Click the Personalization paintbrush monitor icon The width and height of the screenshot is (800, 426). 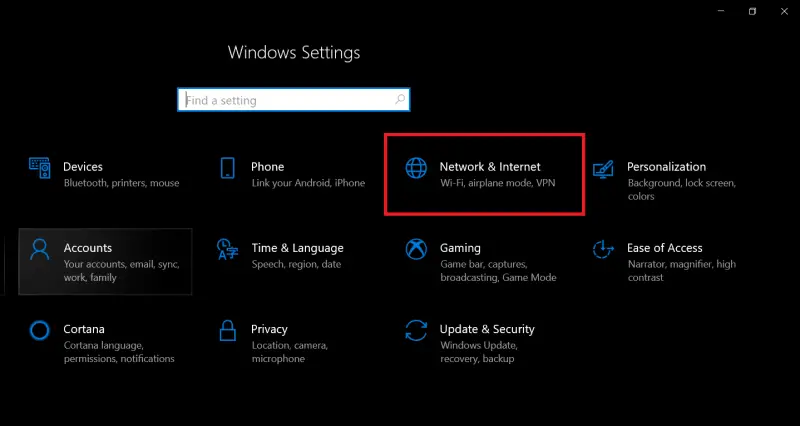click(603, 168)
